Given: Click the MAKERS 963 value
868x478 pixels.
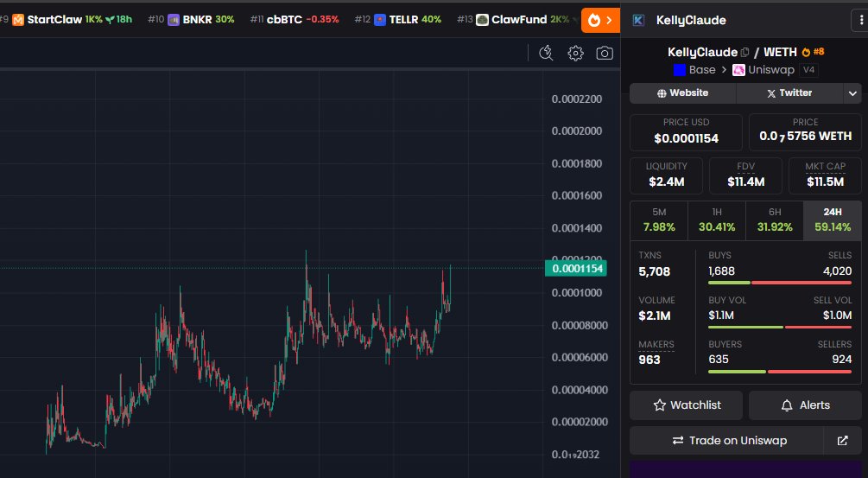Looking at the screenshot, I should [x=649, y=360].
